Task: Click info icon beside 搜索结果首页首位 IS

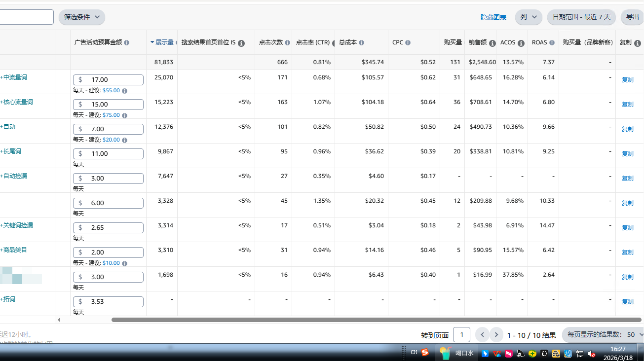Action: coord(241,43)
